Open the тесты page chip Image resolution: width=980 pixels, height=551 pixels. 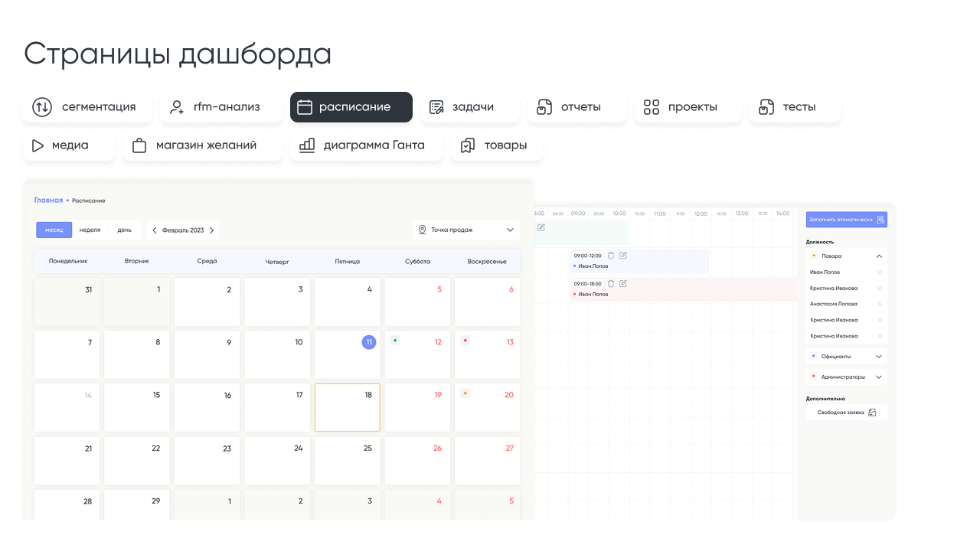795,107
